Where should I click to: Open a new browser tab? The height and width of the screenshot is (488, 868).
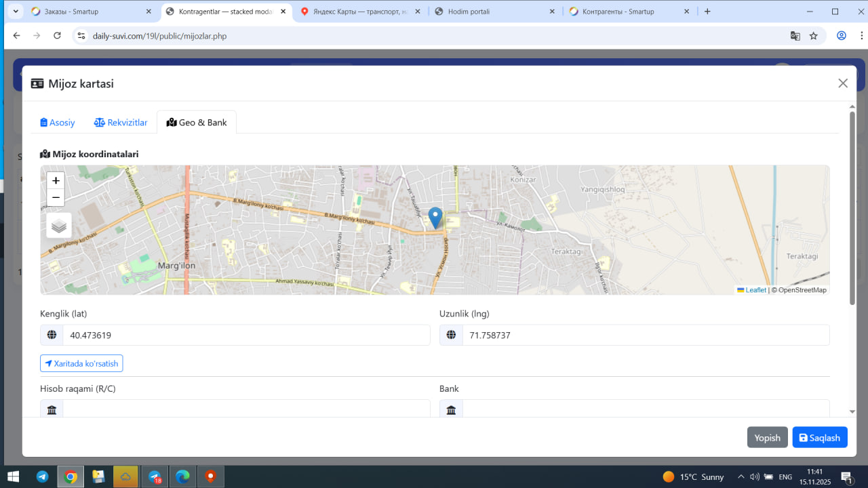(x=707, y=12)
